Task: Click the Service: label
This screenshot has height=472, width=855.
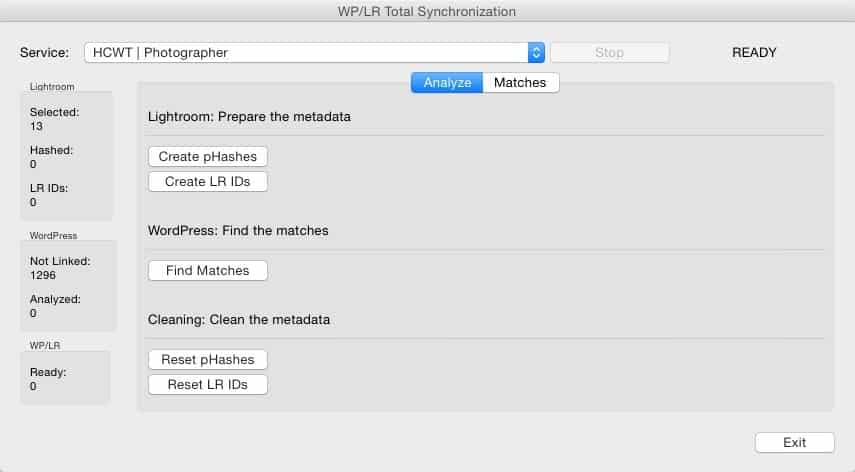Action: coord(45,52)
